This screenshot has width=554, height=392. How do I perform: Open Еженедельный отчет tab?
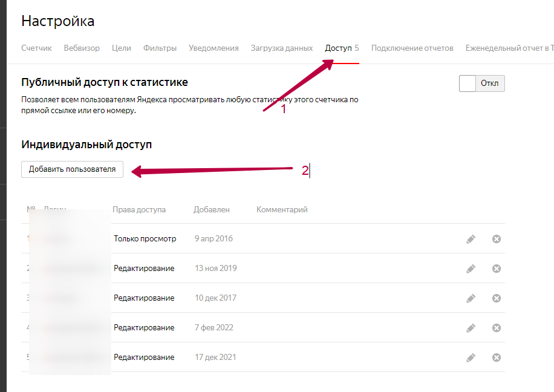[509, 48]
